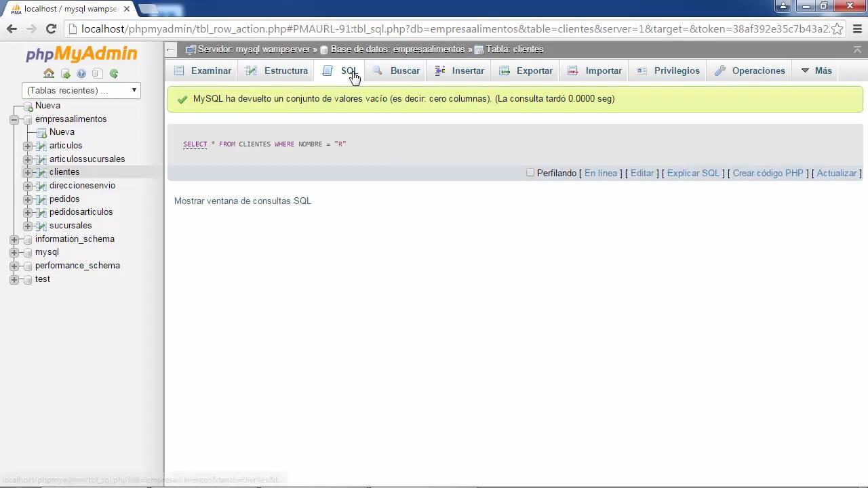Click the pedidos table icon
The width and height of the screenshot is (868, 488).
(41, 199)
